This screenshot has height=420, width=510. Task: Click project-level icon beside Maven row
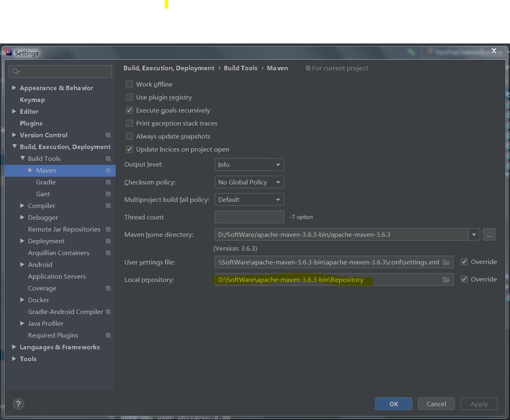pyautogui.click(x=108, y=171)
